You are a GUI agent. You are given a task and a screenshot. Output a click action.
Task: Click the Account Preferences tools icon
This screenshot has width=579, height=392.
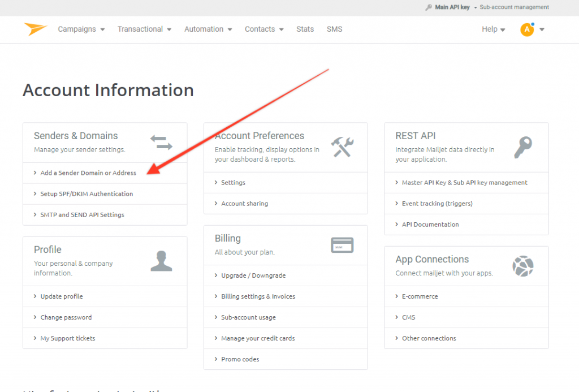(342, 147)
